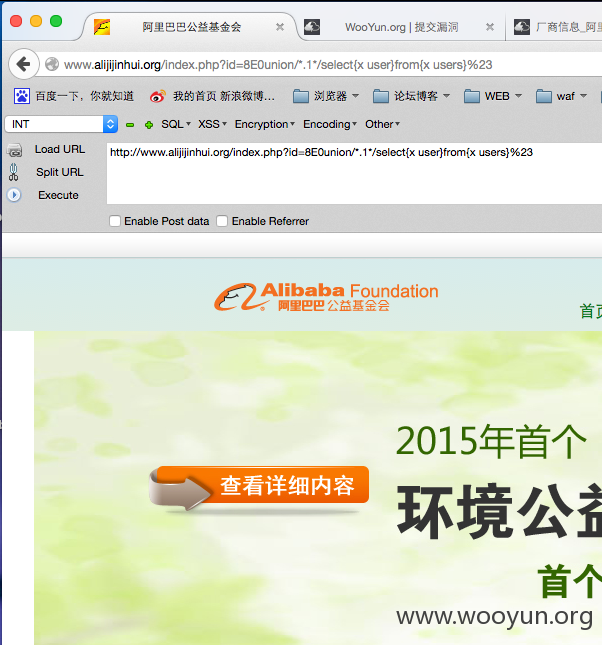602x645 pixels.
Task: Enable Post data checkbox
Action: pos(115,221)
